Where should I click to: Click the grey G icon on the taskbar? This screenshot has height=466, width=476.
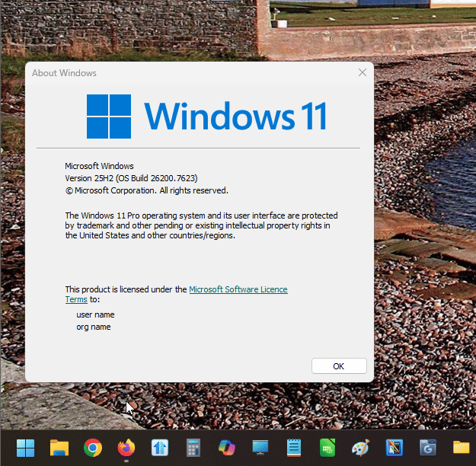tap(427, 448)
